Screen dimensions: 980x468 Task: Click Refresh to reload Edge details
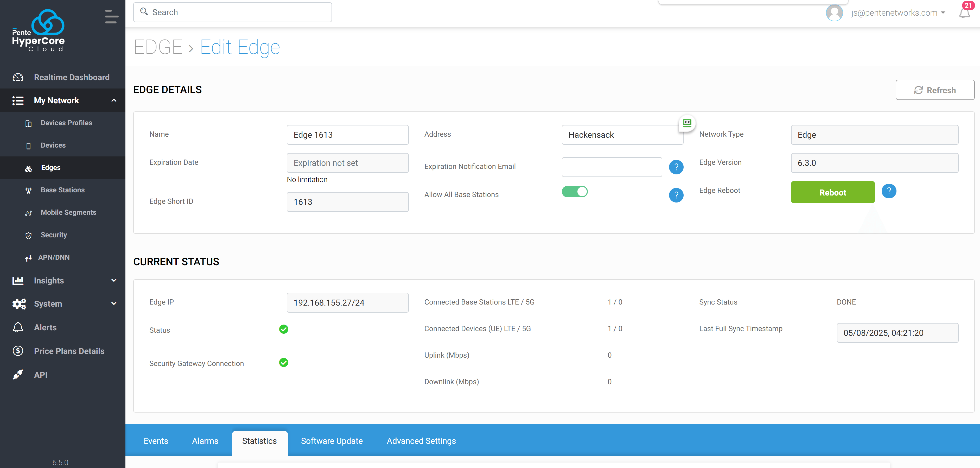point(935,90)
